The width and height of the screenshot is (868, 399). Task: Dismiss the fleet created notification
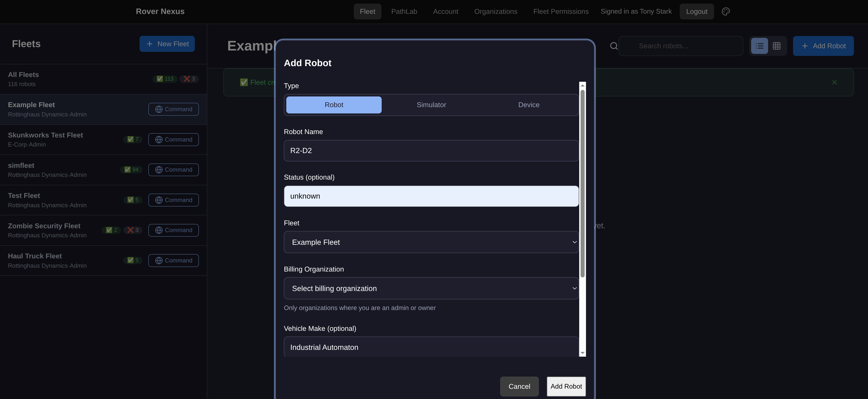click(834, 82)
